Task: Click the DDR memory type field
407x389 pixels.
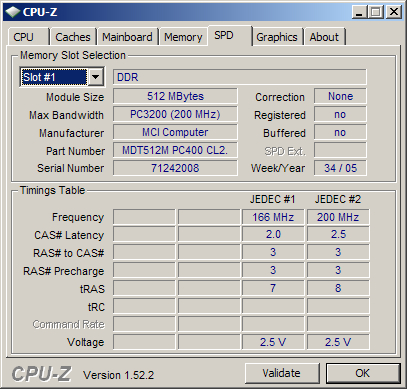Action: pyautogui.click(x=240, y=77)
